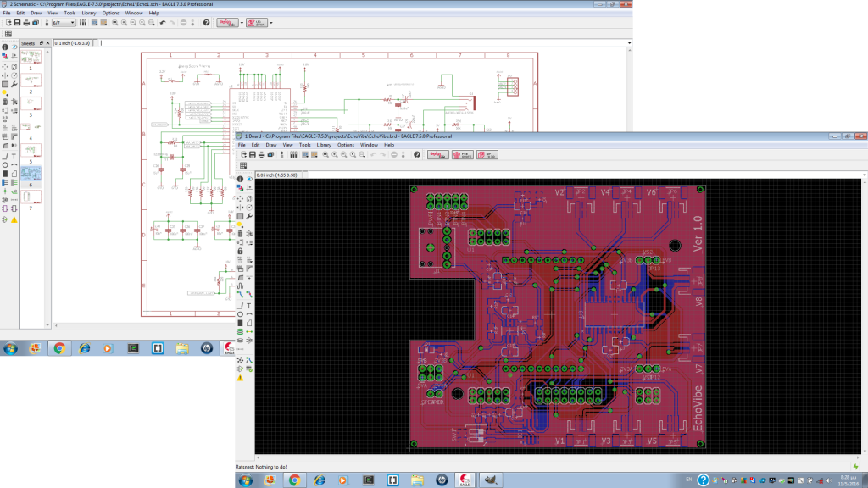Click the Design Link button in board toolbar
This screenshot has width=868, height=488.
pos(438,154)
